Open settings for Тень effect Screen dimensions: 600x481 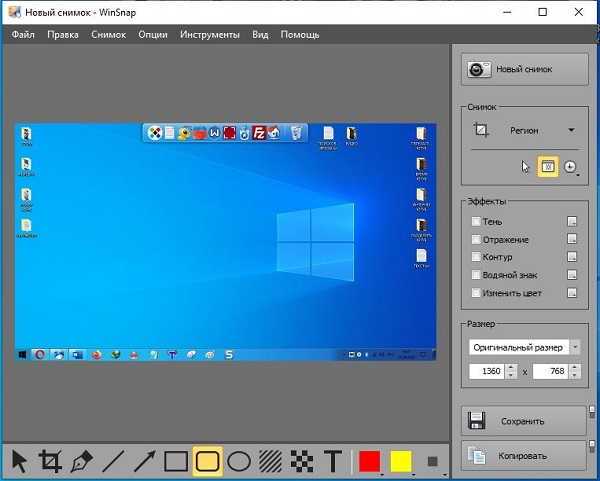coord(572,221)
